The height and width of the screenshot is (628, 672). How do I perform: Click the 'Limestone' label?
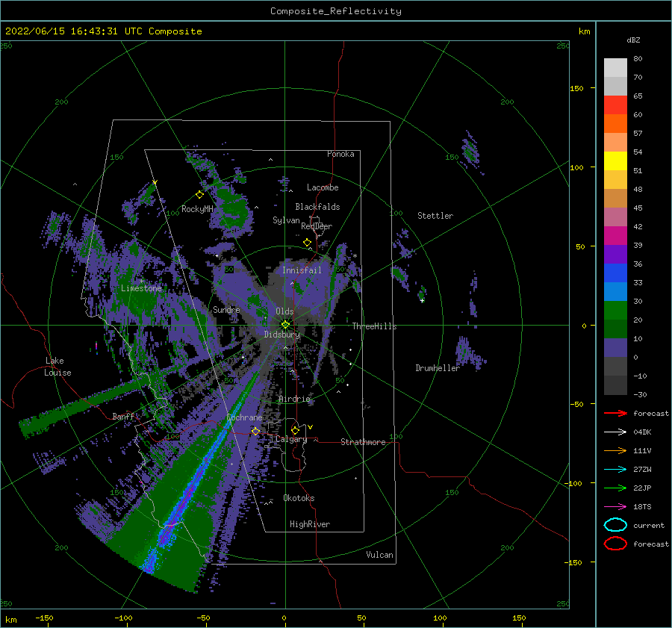pyautogui.click(x=141, y=288)
